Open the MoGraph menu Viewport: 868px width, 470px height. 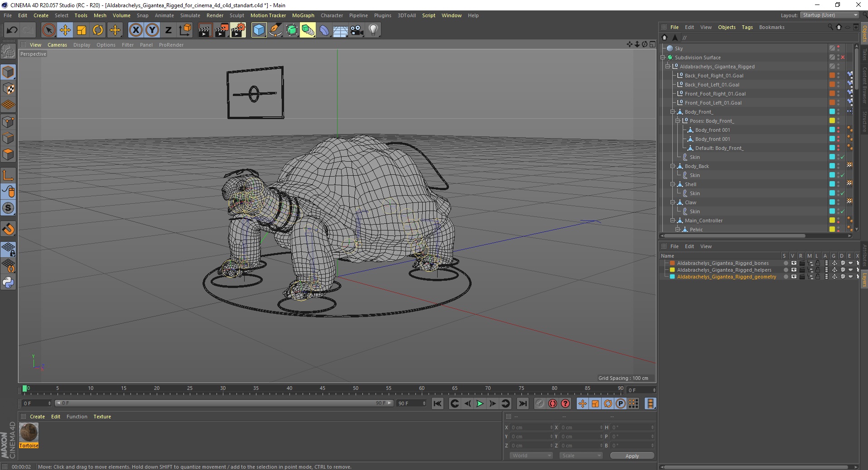click(303, 15)
